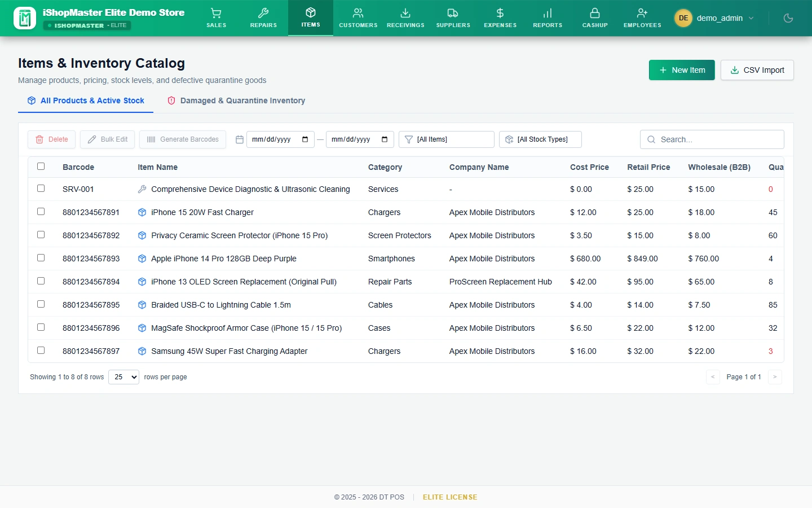
Task: Open Receivings download icon
Action: [x=405, y=13]
